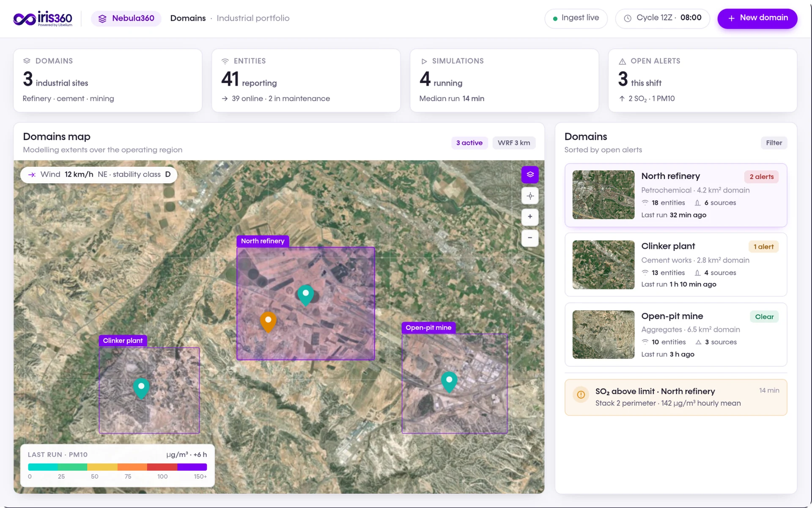Image resolution: width=812 pixels, height=508 pixels.
Task: Click the green Ingest live status dot
Action: click(555, 19)
